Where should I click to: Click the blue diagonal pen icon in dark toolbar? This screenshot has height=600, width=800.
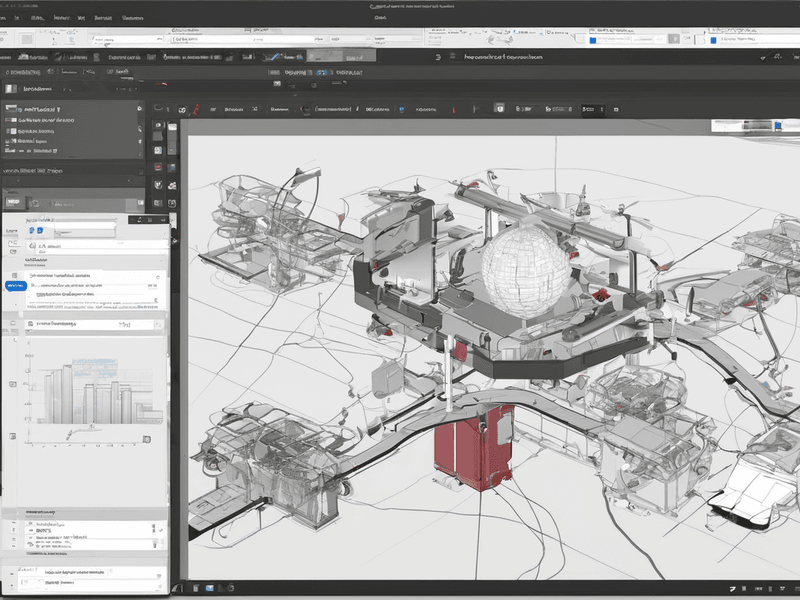(276, 57)
